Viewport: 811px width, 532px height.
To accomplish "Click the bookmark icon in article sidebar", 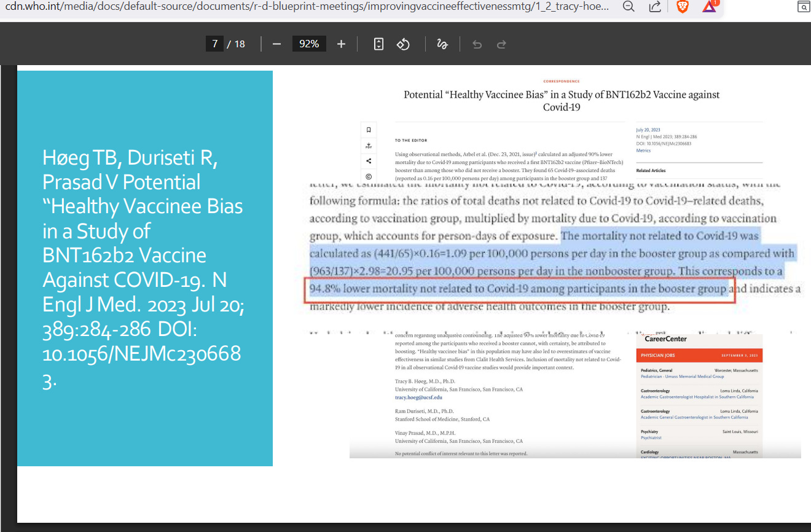I will pos(369,130).
